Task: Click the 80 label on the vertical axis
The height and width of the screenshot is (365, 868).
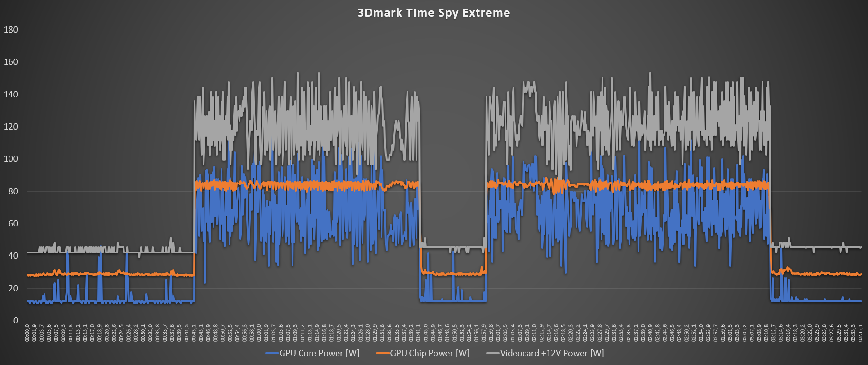Action: 13,191
